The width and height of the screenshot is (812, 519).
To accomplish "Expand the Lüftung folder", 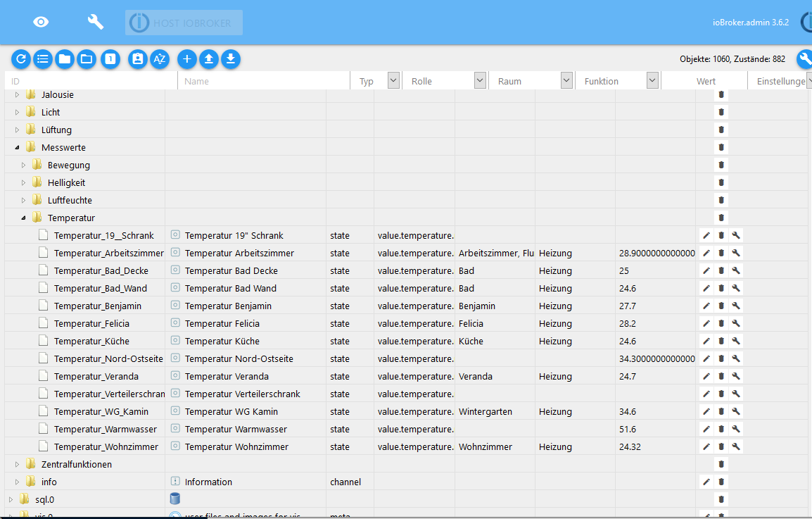I will click(x=17, y=130).
